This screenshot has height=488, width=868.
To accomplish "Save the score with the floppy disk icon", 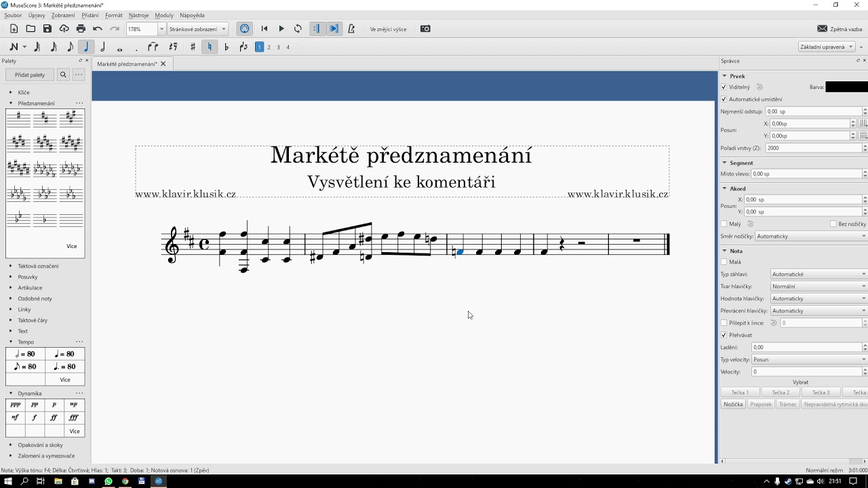I will (47, 28).
